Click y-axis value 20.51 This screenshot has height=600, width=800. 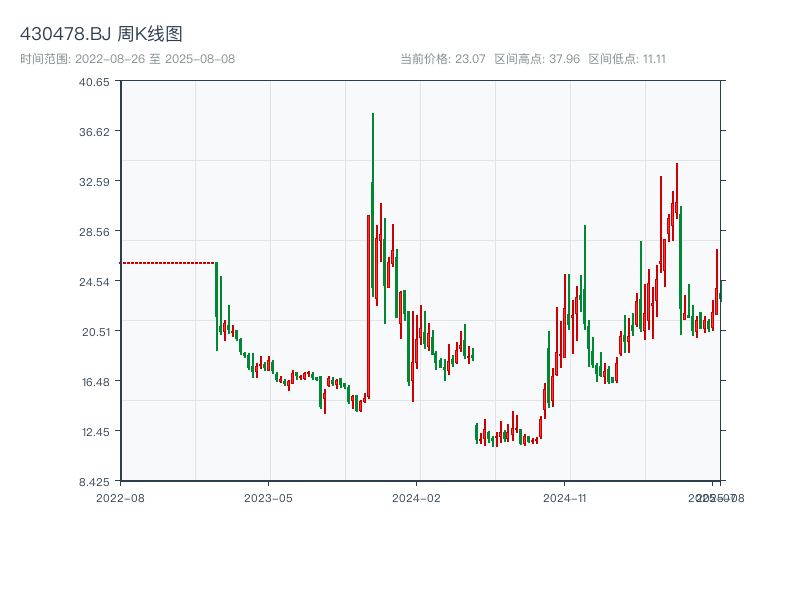coord(96,332)
